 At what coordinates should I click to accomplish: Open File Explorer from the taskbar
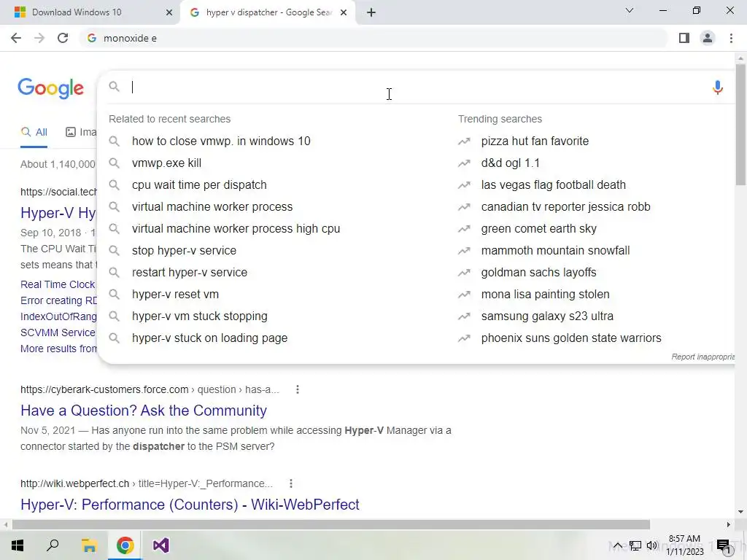(x=89, y=545)
